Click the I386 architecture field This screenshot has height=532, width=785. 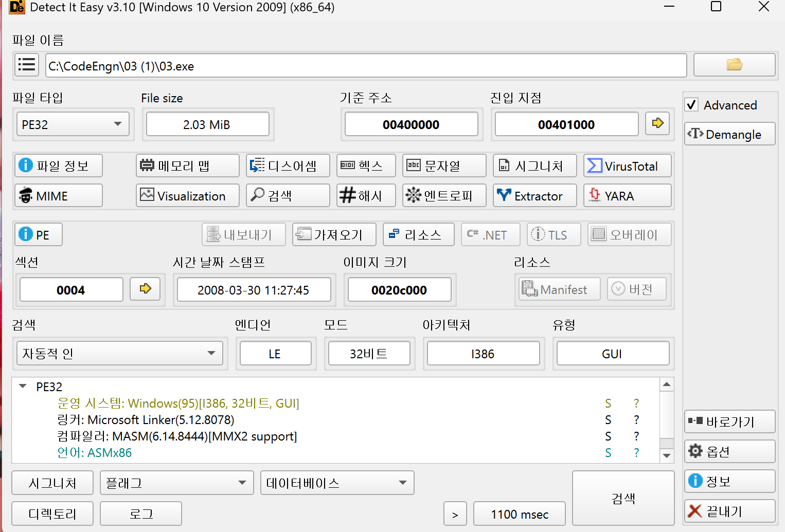click(x=484, y=353)
